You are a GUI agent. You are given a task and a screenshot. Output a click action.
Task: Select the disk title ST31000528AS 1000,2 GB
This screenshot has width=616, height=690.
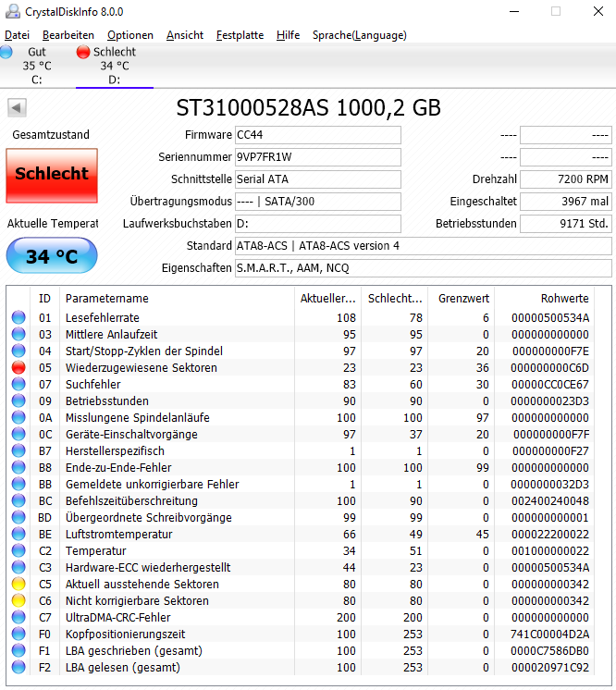[308, 108]
